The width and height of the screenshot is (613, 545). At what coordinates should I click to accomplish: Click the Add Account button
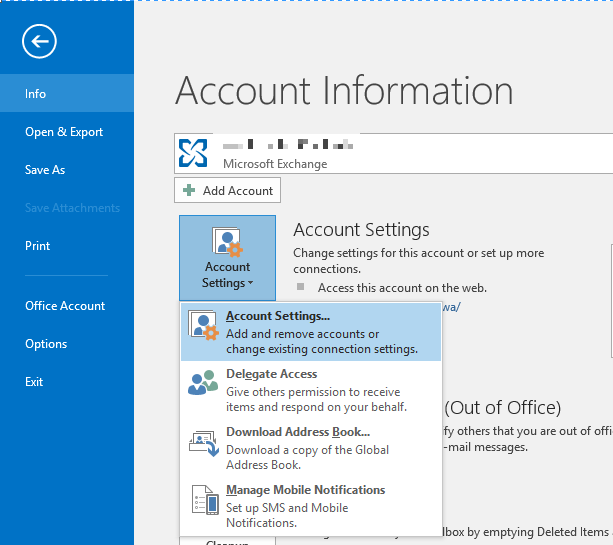227,190
